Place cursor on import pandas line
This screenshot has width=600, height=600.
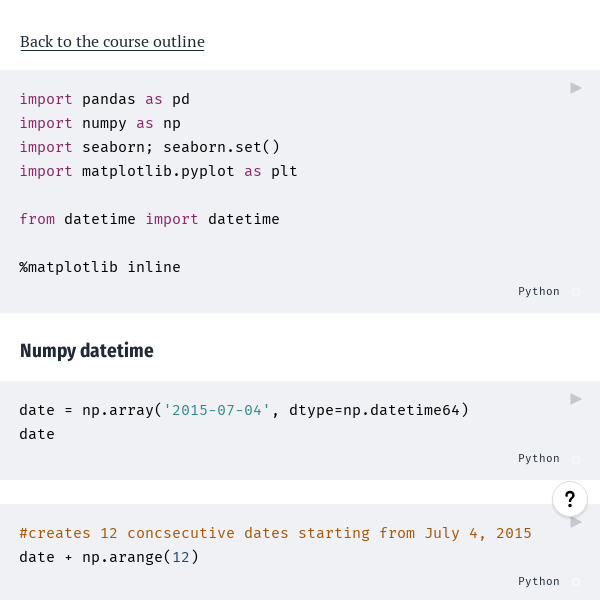[104, 99]
